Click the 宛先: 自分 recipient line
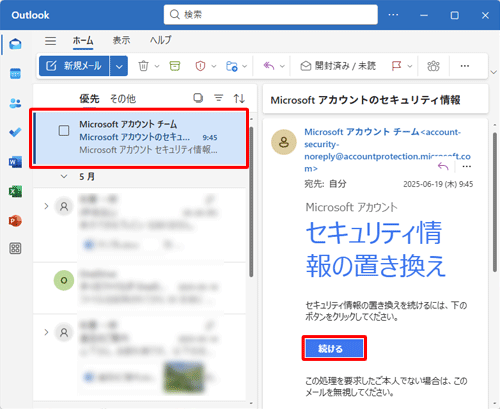Image resolution: width=500 pixels, height=409 pixels. click(x=325, y=184)
